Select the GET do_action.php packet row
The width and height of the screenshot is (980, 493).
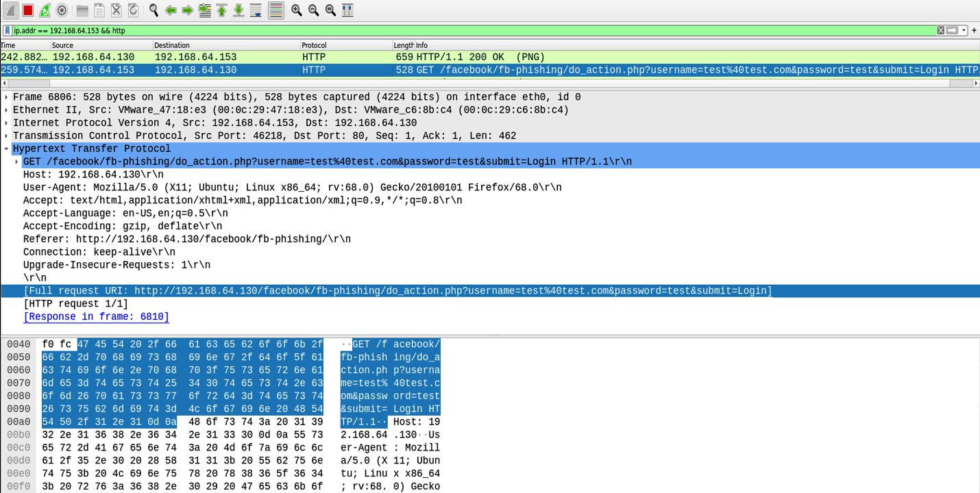point(489,70)
